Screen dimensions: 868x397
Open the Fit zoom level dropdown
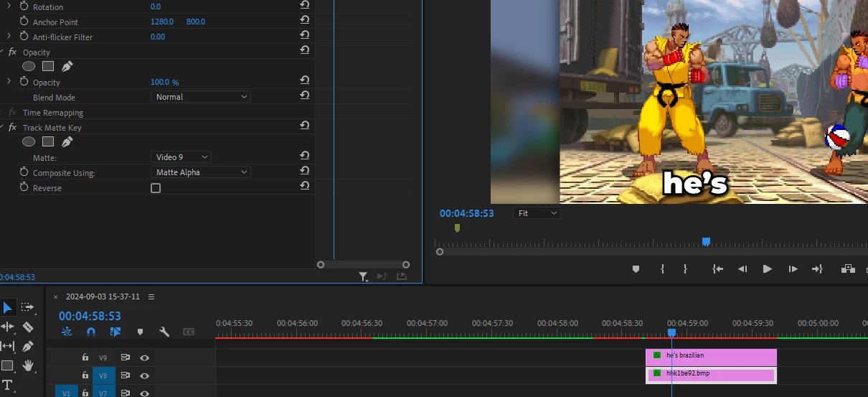pyautogui.click(x=537, y=213)
